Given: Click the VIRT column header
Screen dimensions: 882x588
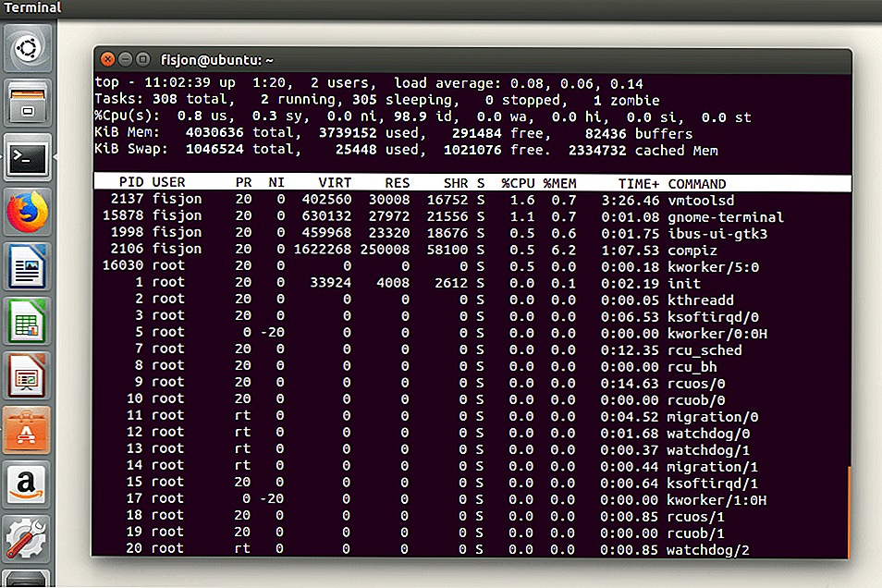Looking at the screenshot, I should point(335,183).
